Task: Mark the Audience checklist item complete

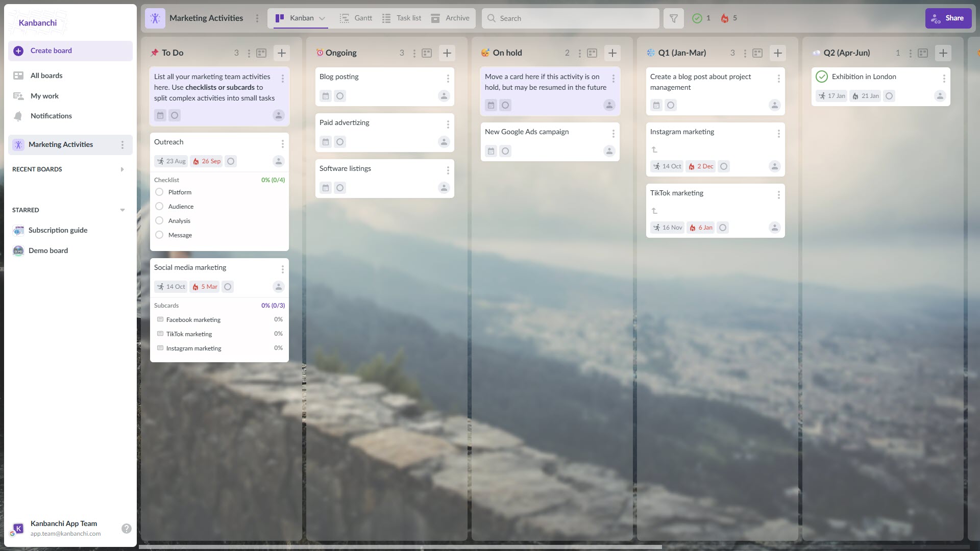Action: [159, 206]
